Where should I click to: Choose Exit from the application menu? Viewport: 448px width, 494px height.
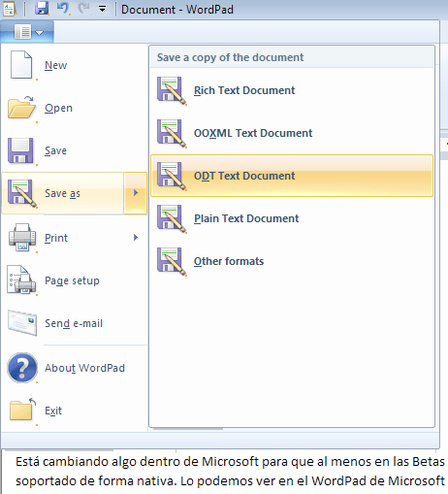coord(75,411)
